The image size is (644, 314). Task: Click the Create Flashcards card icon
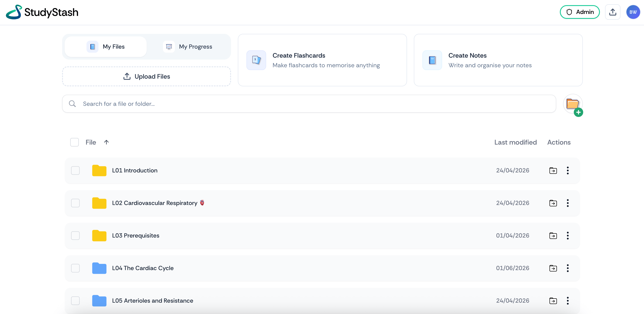click(256, 60)
